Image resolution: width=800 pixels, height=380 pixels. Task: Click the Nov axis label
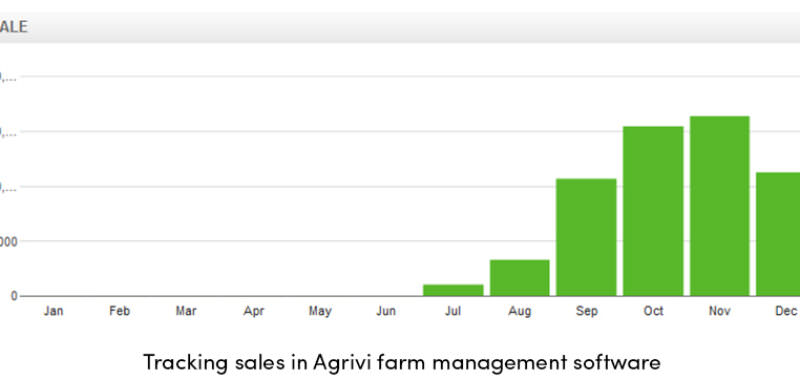point(719,311)
